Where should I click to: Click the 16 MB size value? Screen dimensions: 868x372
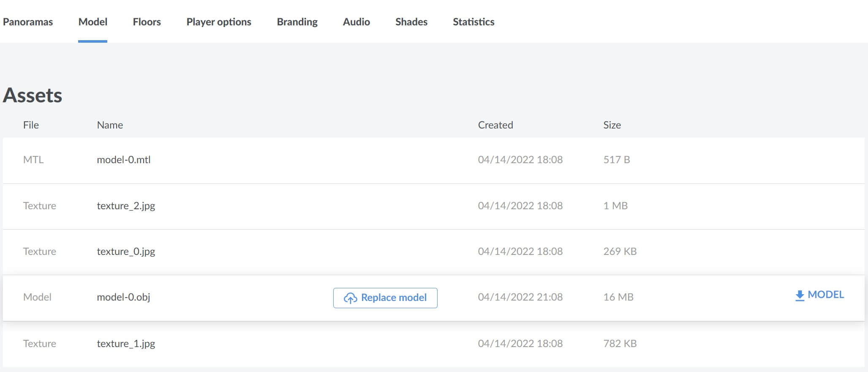(x=618, y=297)
